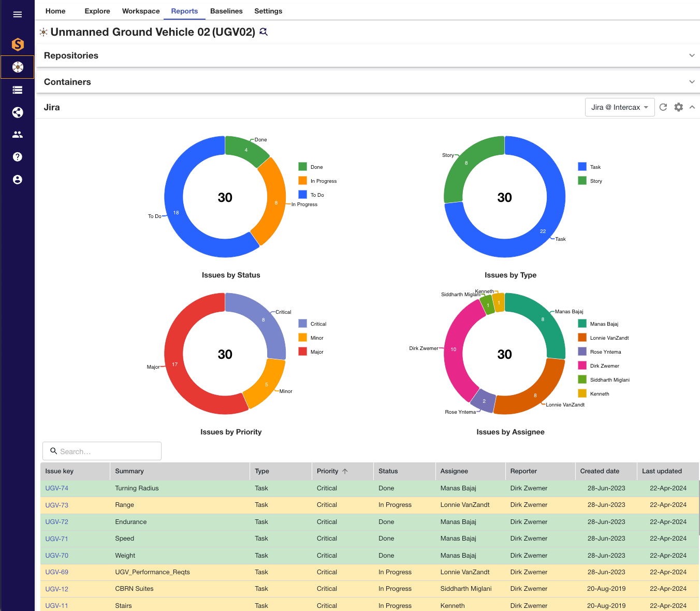Open the user account profile icon

coord(18,180)
